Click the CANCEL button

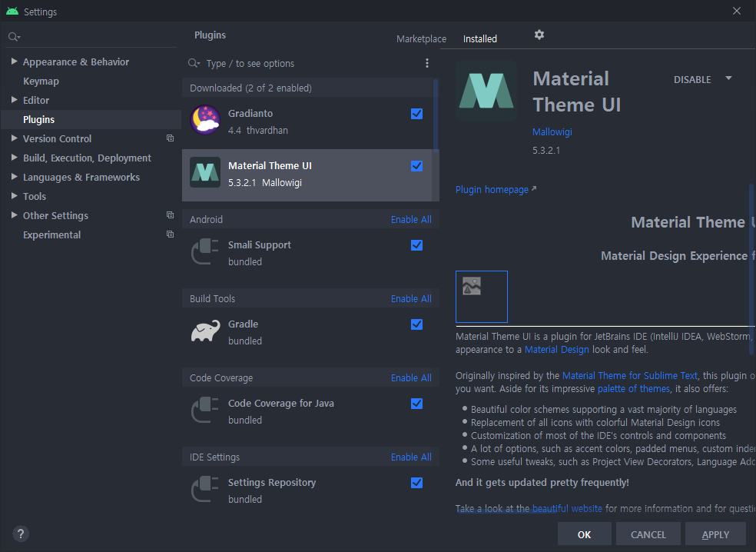[x=648, y=534]
